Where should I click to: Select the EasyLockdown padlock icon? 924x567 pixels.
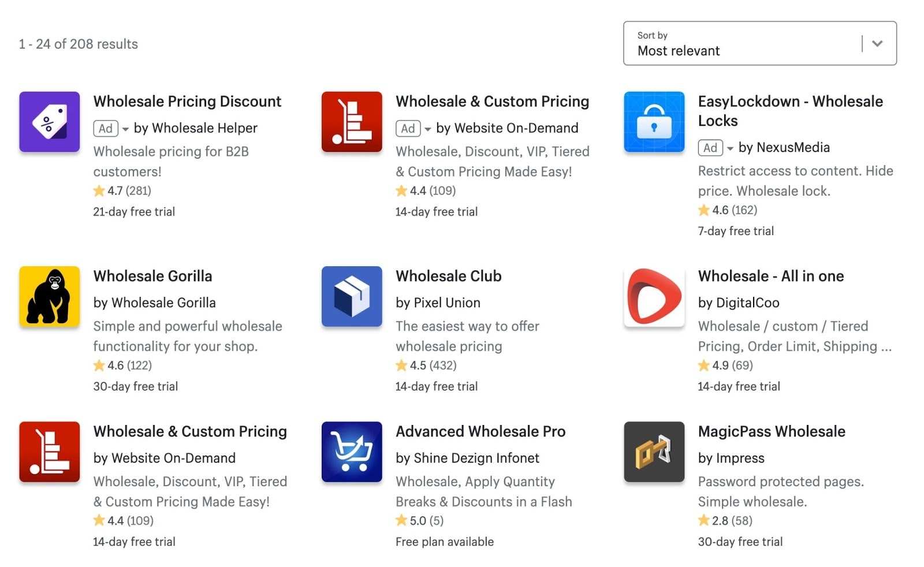(654, 122)
